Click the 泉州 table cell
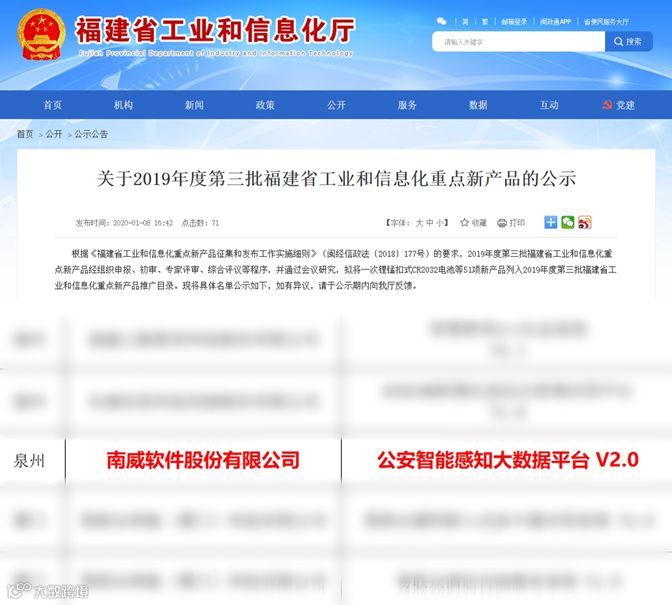Image resolution: width=672 pixels, height=605 pixels. (29, 461)
